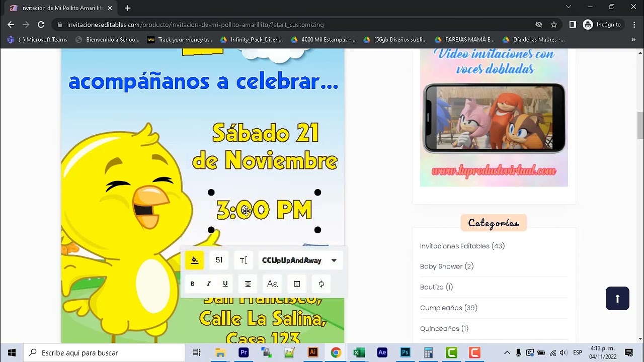Toggle the site cookie blocking eye icon
Viewport: 644px width, 362px height.
(538, 24)
